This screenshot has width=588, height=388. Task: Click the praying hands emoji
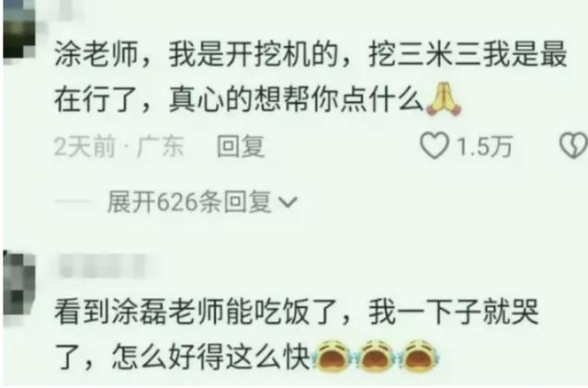444,98
